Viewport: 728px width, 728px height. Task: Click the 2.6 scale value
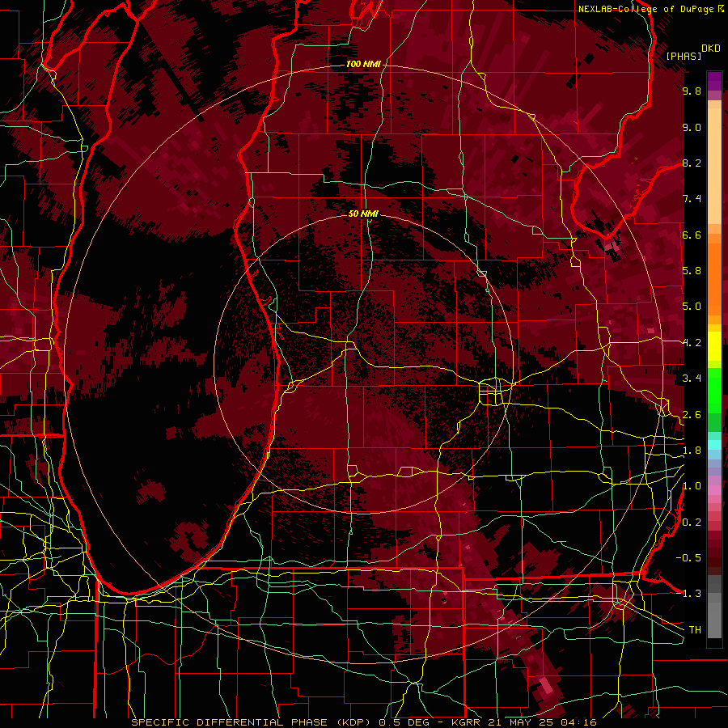pyautogui.click(x=692, y=415)
